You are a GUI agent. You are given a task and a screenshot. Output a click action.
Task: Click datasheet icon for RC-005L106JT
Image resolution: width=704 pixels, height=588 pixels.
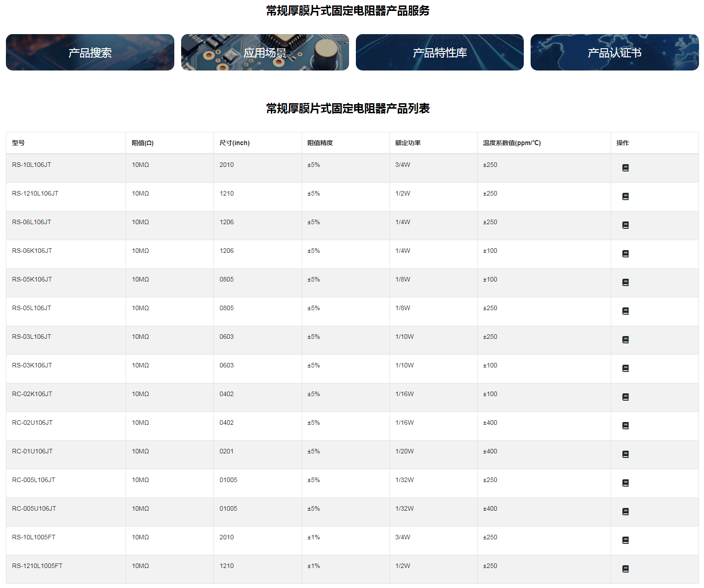tap(625, 483)
